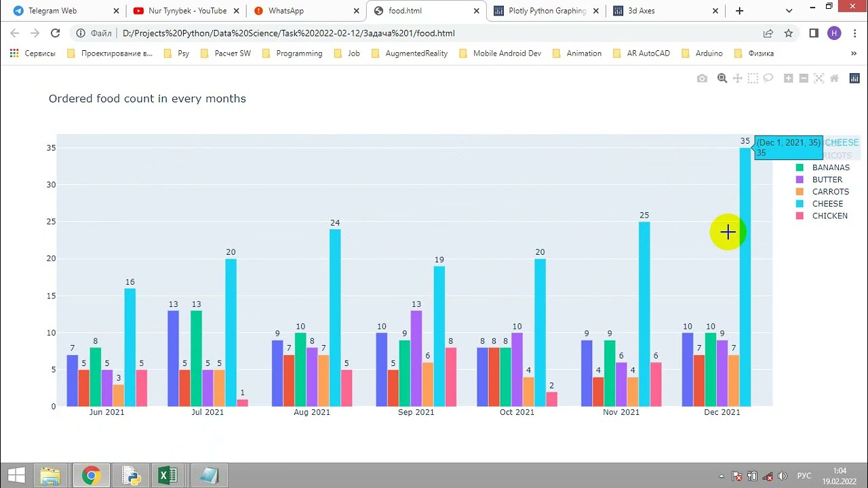
Task: Click the purple BUTTER legend color swatch
Action: (x=800, y=180)
